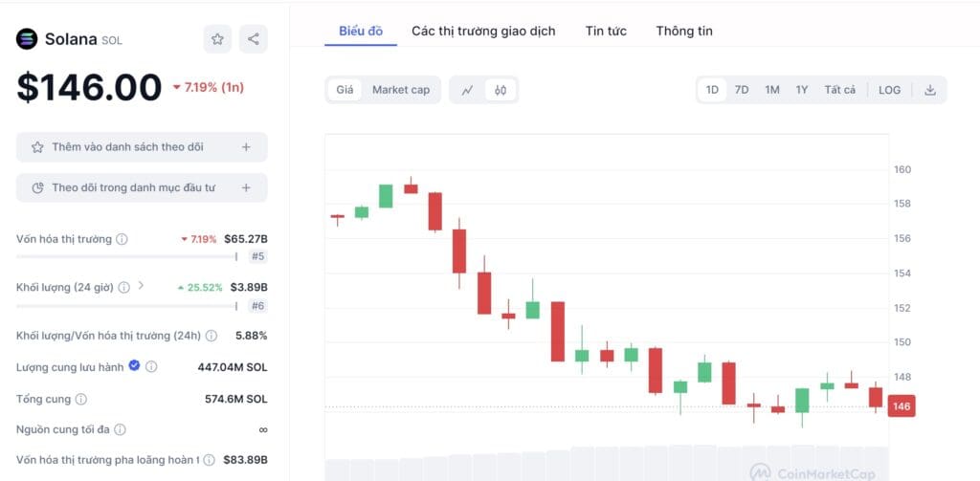Select Tất cả time range

click(x=839, y=90)
